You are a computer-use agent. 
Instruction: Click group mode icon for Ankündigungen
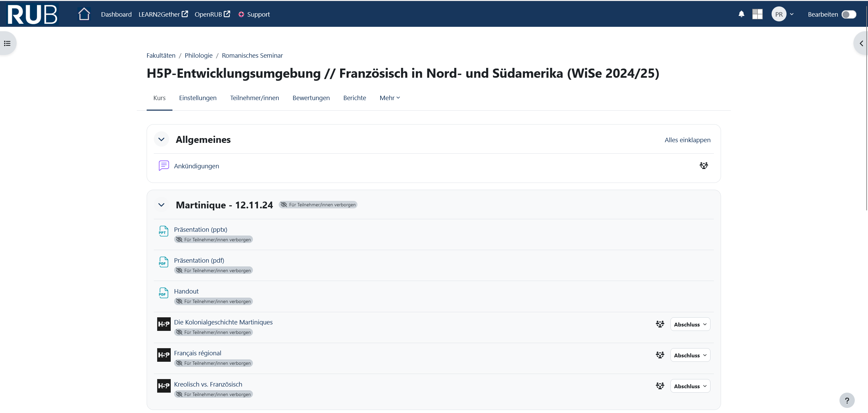pos(704,166)
